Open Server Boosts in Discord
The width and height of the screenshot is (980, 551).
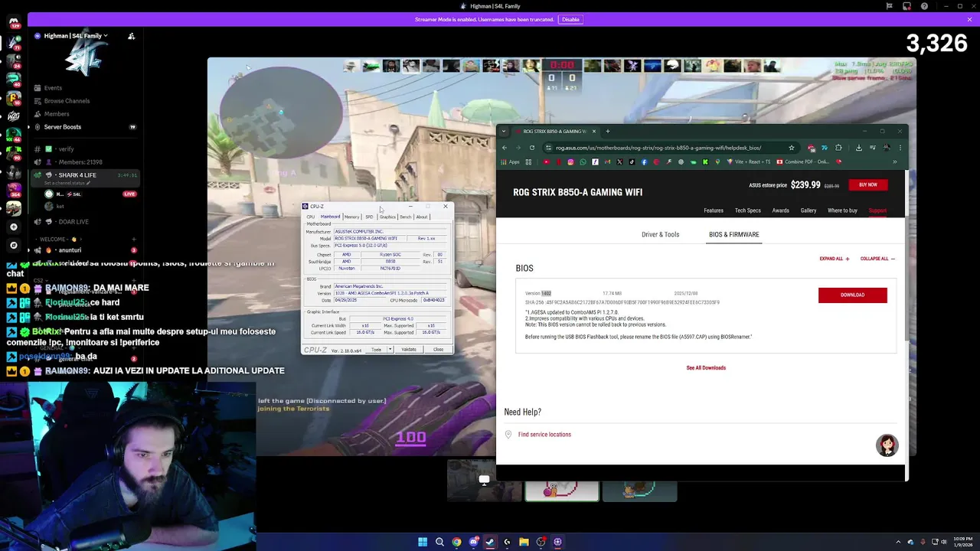point(63,127)
